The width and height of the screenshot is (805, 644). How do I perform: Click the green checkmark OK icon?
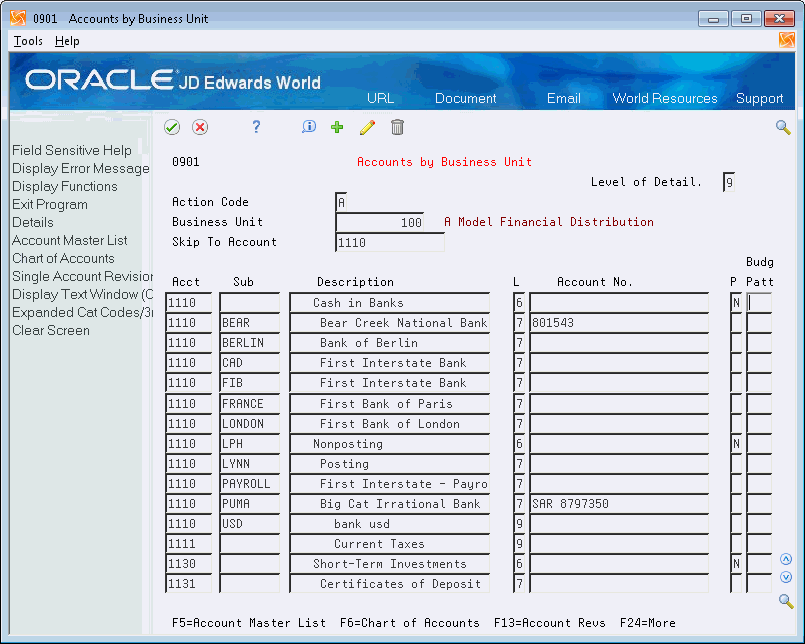[x=172, y=127]
